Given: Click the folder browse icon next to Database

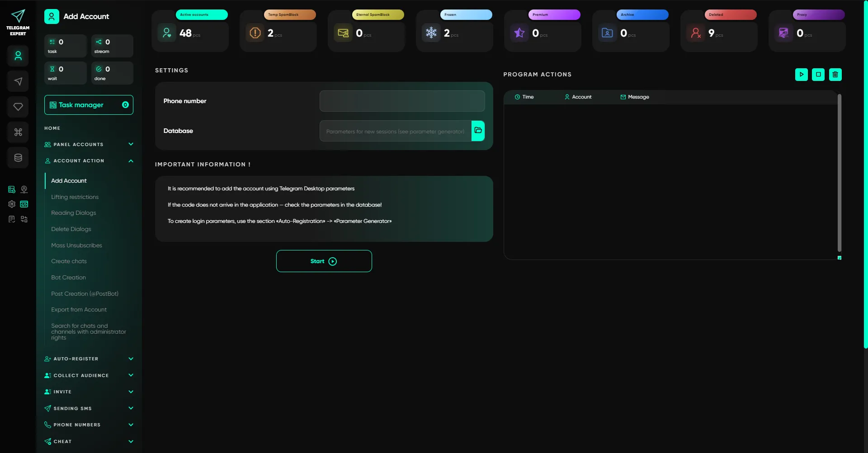Looking at the screenshot, I should pyautogui.click(x=478, y=131).
